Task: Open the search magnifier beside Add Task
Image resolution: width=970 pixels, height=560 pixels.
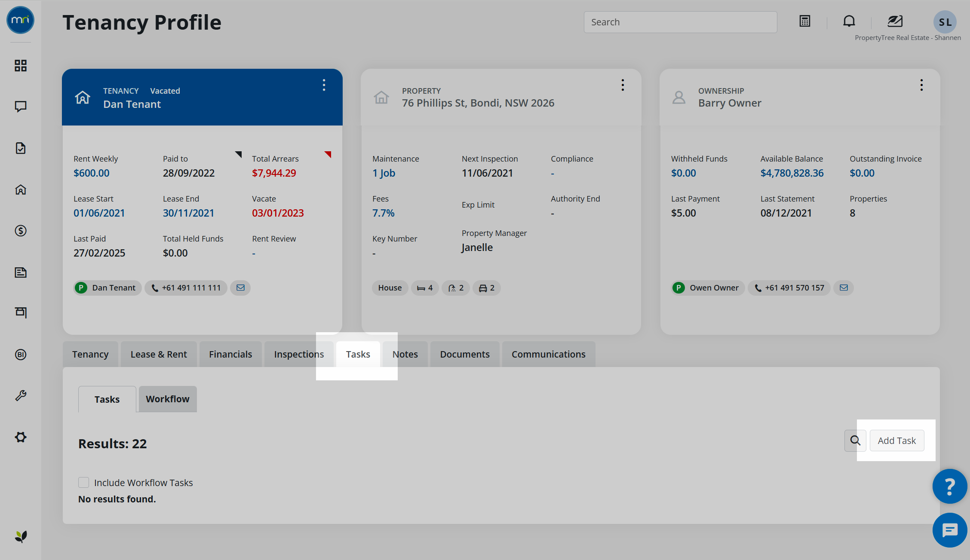Action: (x=855, y=441)
